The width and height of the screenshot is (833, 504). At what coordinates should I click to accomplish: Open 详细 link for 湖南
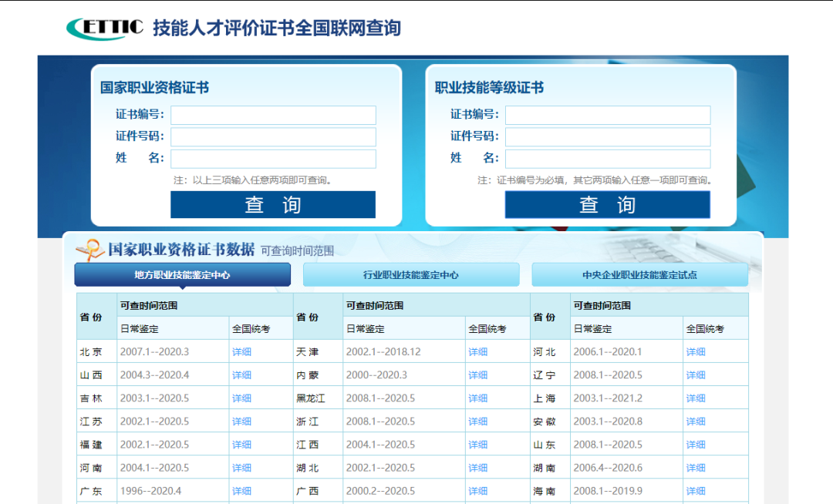[x=696, y=468]
